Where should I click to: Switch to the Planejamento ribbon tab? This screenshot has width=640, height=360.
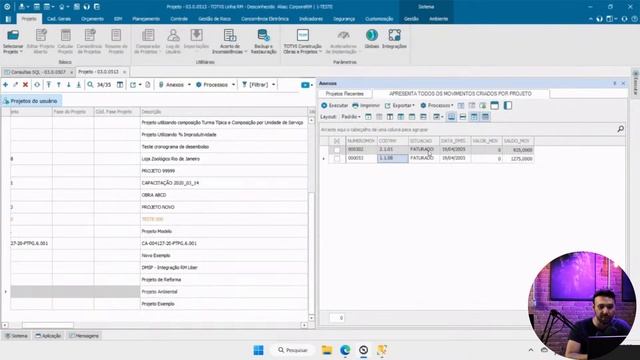point(146,19)
